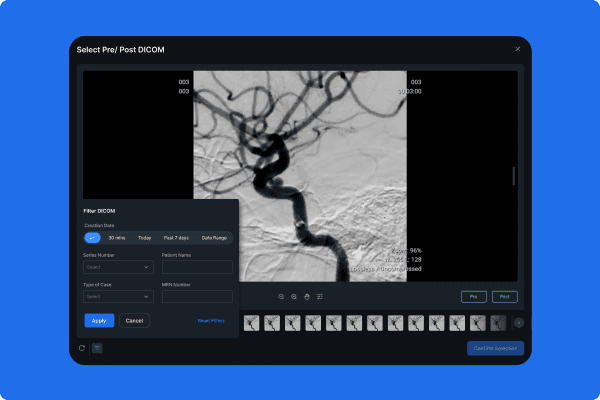Click the Confirm Selection button
This screenshot has height=400, width=600.
click(x=495, y=348)
